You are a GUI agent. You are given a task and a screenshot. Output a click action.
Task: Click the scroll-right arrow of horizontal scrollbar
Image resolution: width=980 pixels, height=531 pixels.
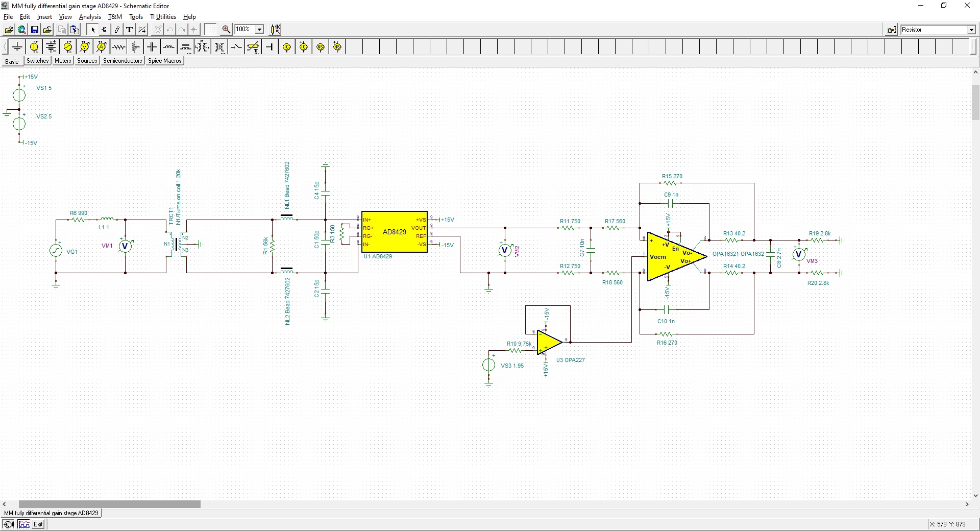coord(967,504)
